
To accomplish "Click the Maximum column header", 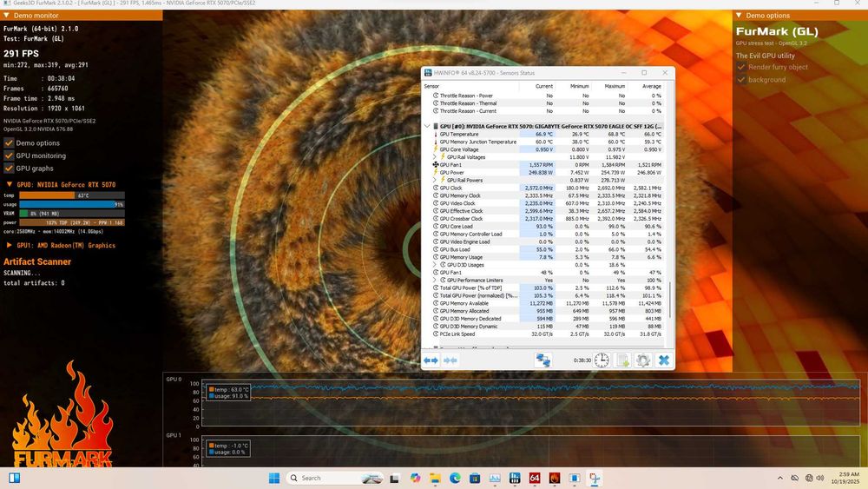I will tap(615, 87).
